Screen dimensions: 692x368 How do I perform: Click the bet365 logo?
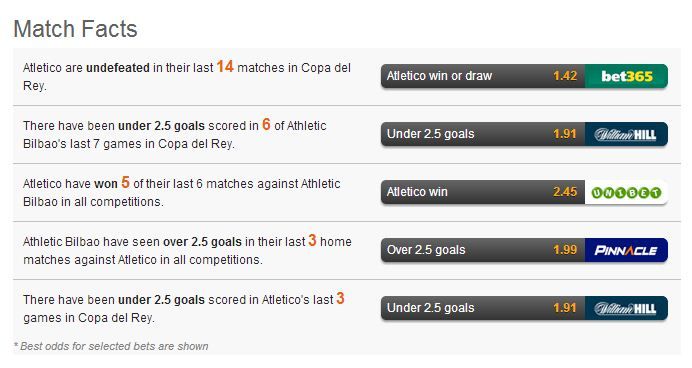coord(626,76)
